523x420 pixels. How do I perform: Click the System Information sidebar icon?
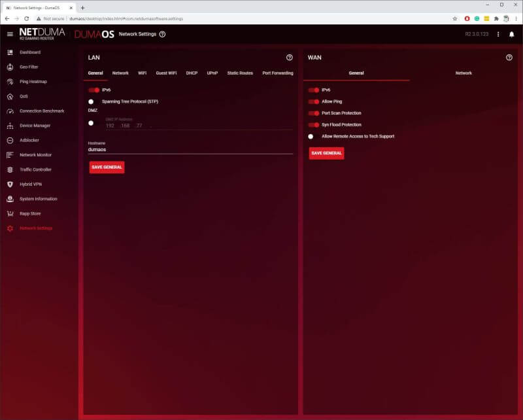click(x=10, y=199)
